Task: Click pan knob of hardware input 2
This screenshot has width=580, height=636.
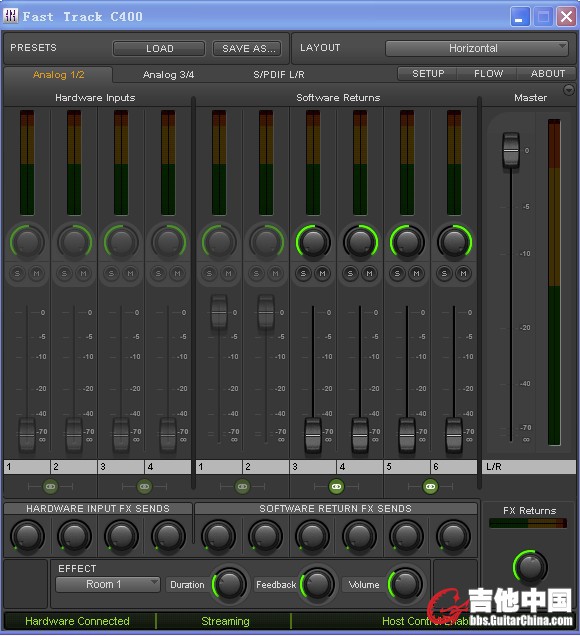Action: [74, 242]
